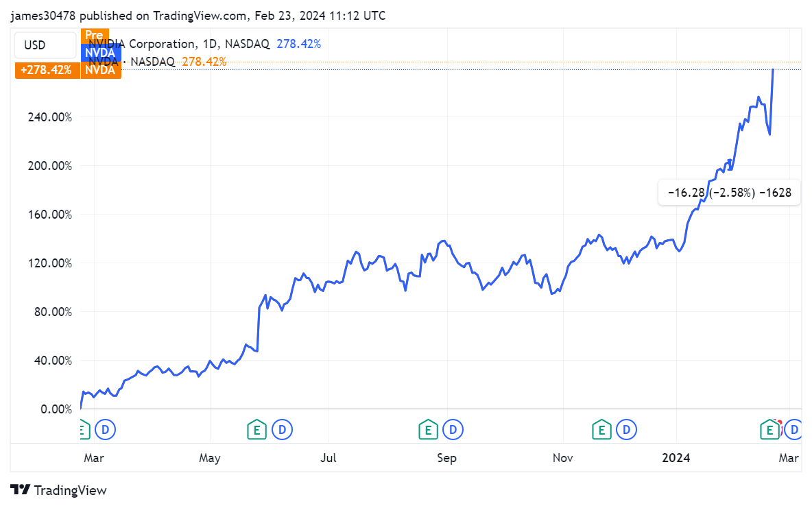Screen dimensions: 812x508
Task: Click the dividend marker above the first Mar
Action: (x=106, y=430)
